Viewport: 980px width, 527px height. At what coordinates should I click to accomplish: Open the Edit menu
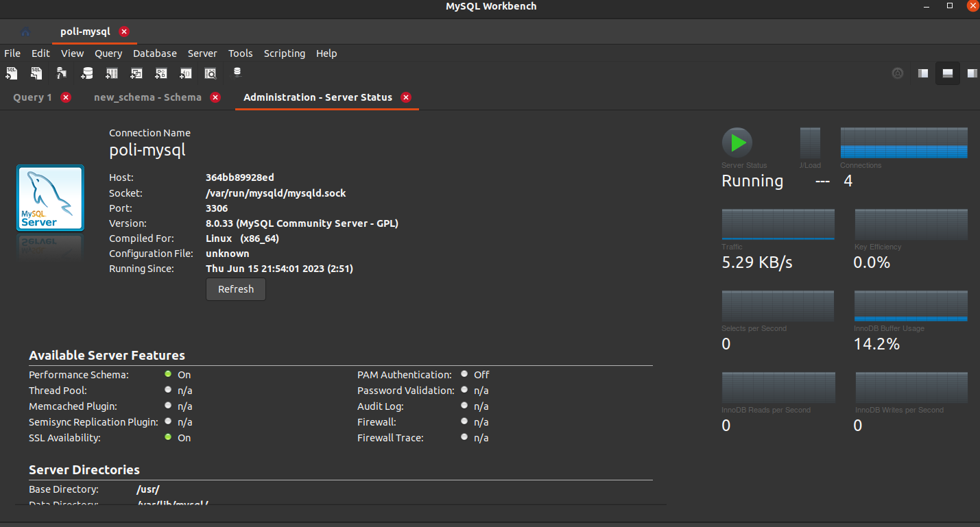(40, 53)
